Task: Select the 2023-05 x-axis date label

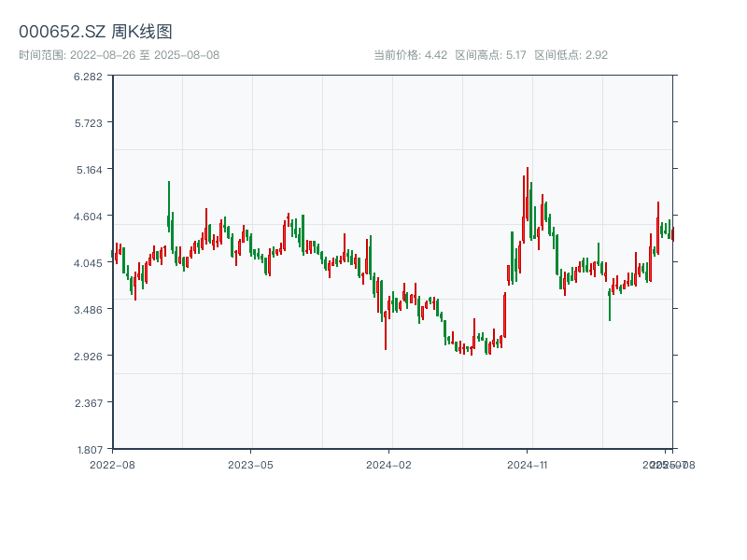Action: pyautogui.click(x=250, y=464)
